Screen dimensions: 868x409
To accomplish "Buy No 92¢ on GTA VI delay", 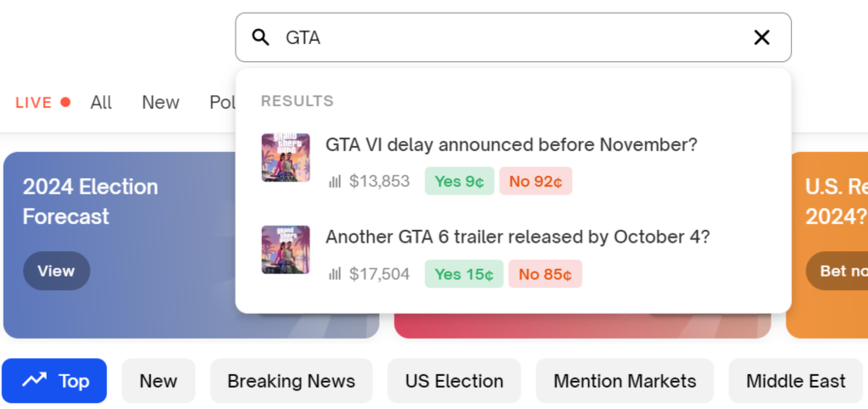I will pos(536,181).
